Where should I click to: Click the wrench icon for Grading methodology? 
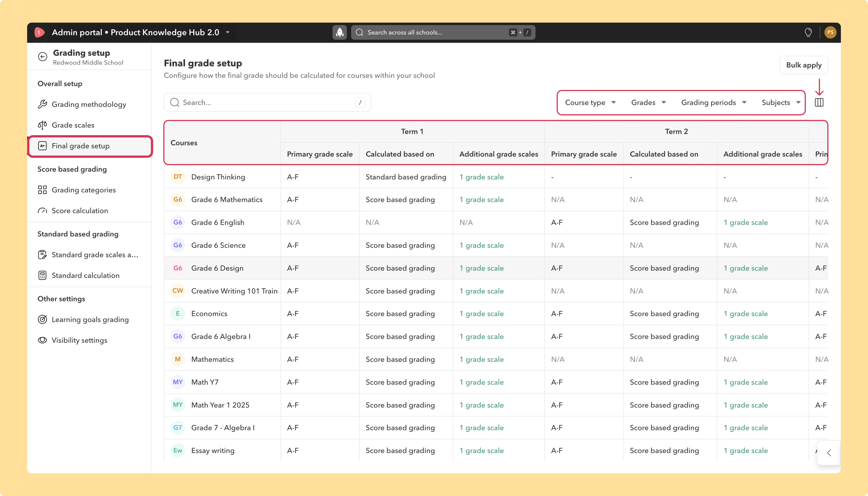(42, 104)
